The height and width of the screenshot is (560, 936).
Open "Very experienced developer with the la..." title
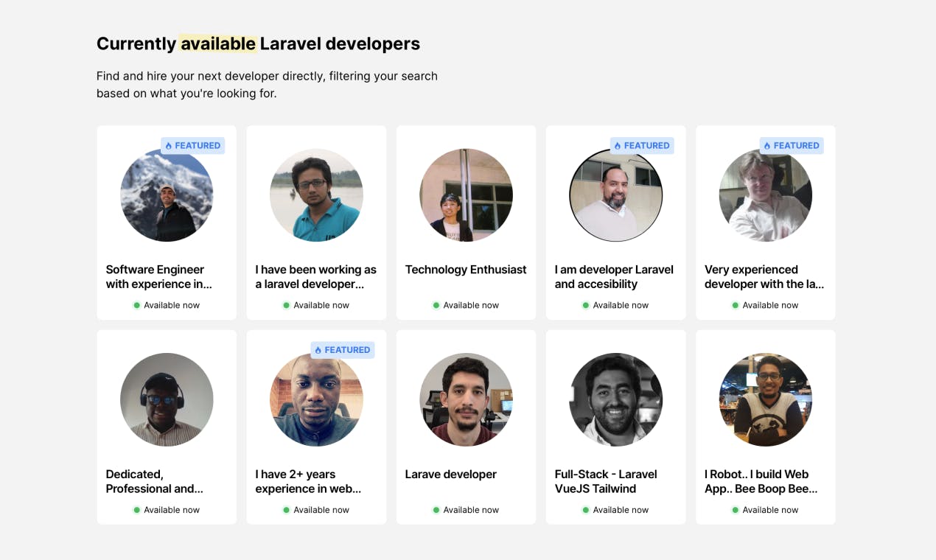click(764, 277)
